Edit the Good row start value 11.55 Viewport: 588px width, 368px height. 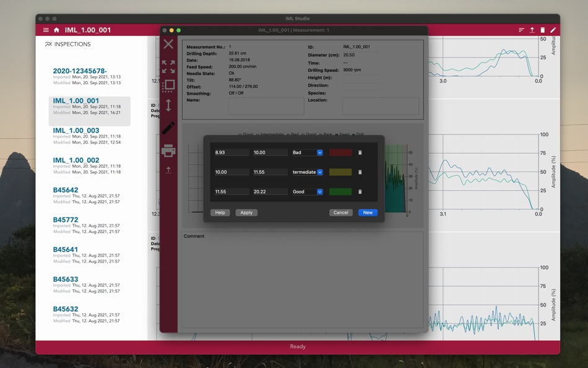click(x=231, y=191)
